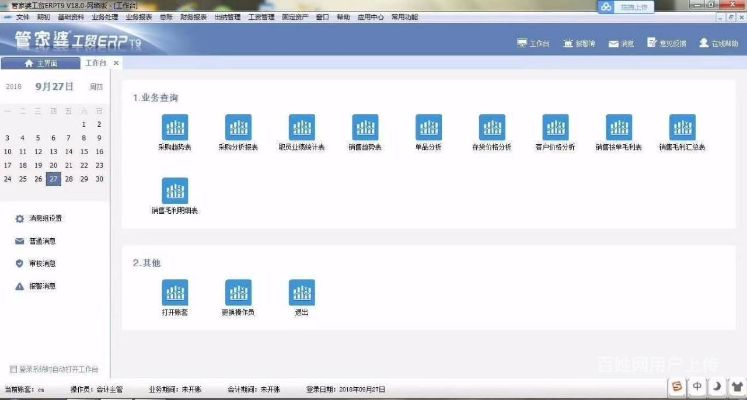Click the 在线帮助 person icon in header
This screenshot has height=400, width=747.
coord(704,43)
